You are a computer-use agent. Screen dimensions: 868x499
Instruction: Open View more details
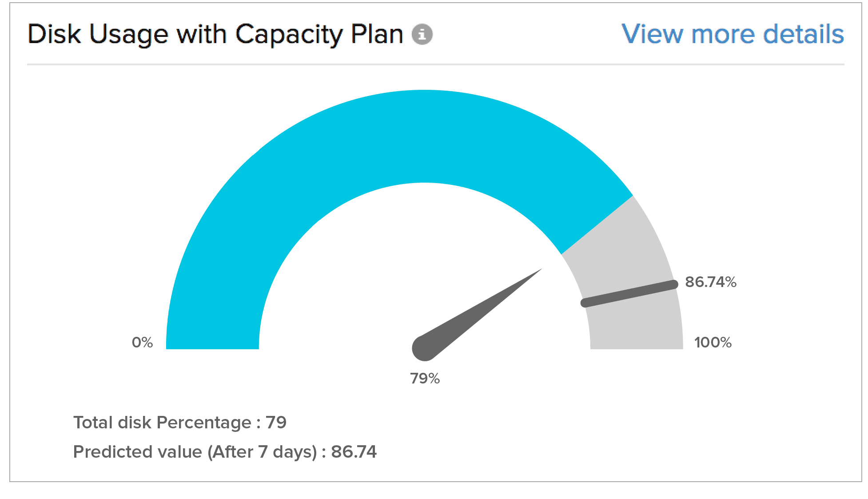pos(734,33)
